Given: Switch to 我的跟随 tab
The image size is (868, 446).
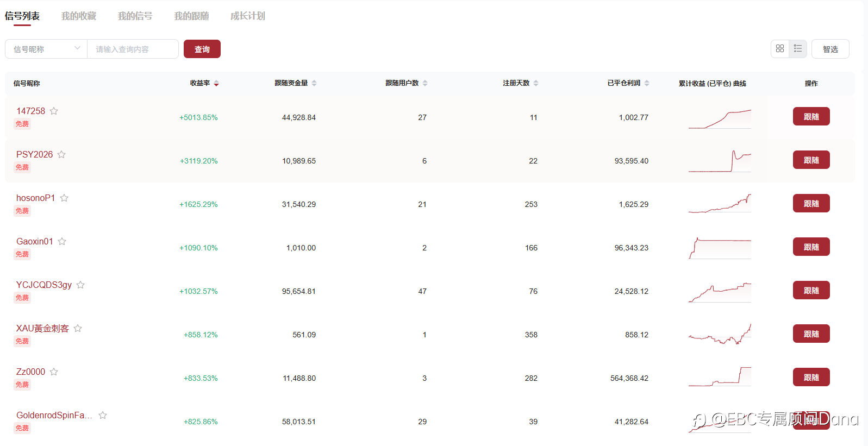Looking at the screenshot, I should pos(191,16).
